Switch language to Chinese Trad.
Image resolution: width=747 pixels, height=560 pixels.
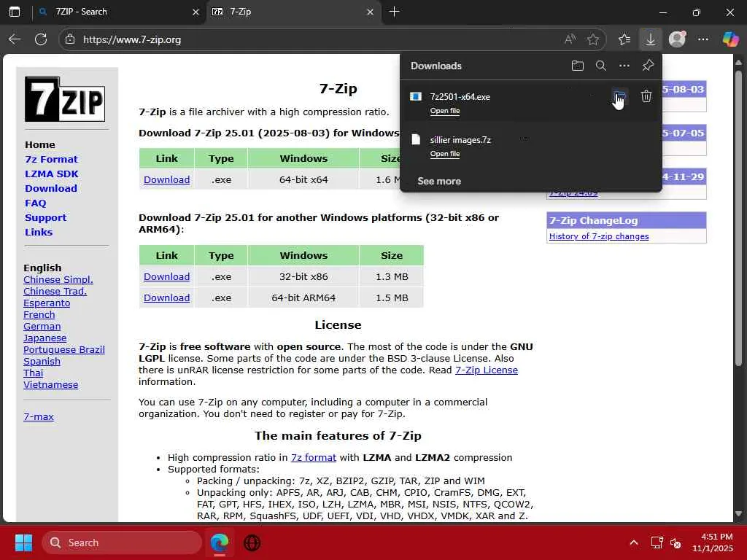55,291
